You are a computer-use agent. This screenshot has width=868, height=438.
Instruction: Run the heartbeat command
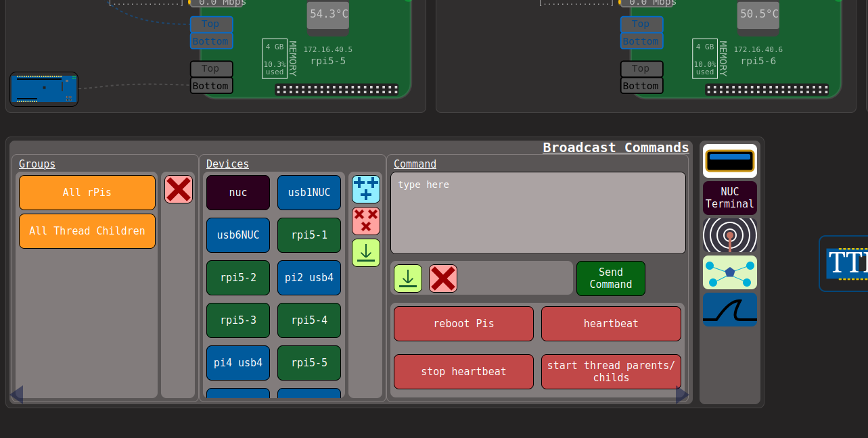(x=611, y=324)
